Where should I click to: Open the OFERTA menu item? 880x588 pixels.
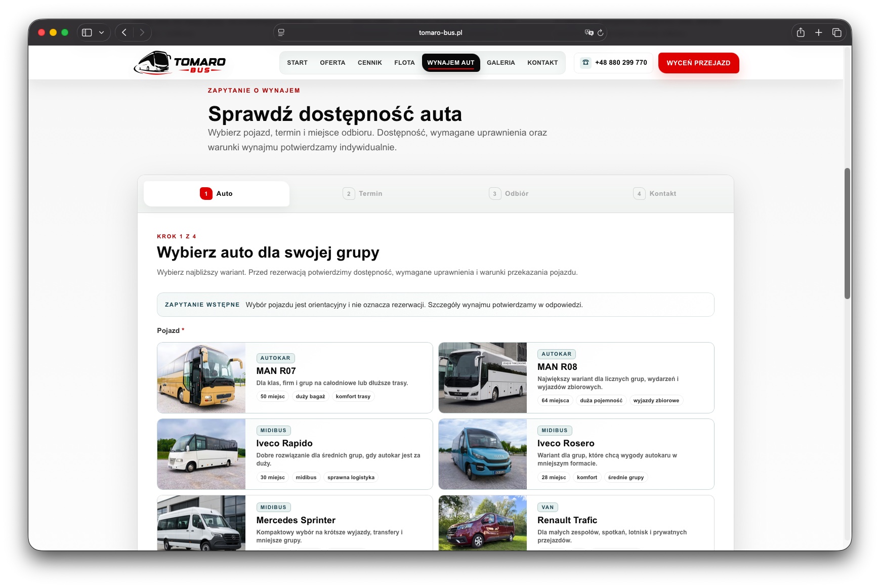pos(332,63)
